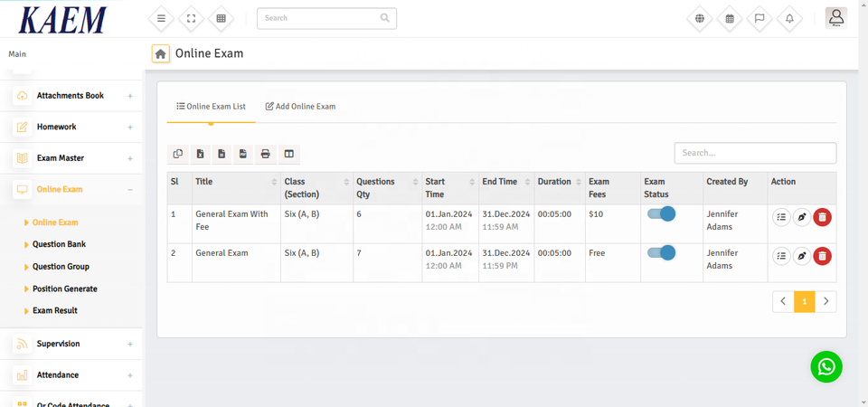Open the WhatsApp chat button
This screenshot has width=868, height=407.
click(826, 366)
